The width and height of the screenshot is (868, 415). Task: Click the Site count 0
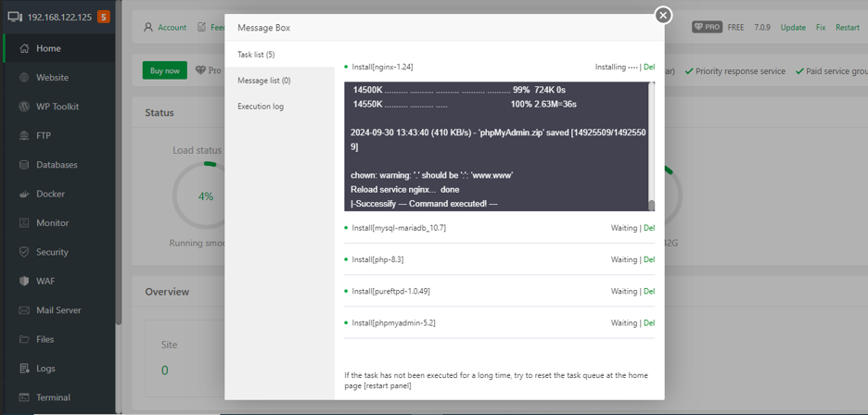coord(165,371)
